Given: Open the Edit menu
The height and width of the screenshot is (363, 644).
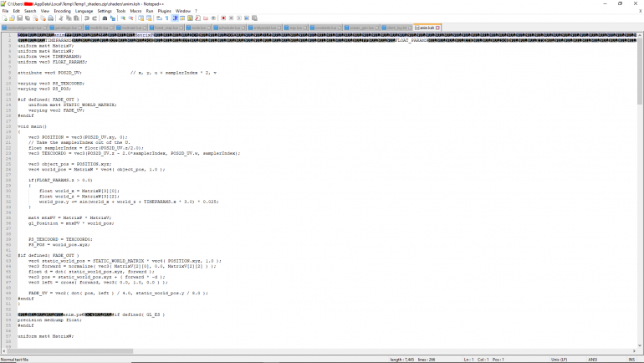Looking at the screenshot, I should tap(17, 11).
